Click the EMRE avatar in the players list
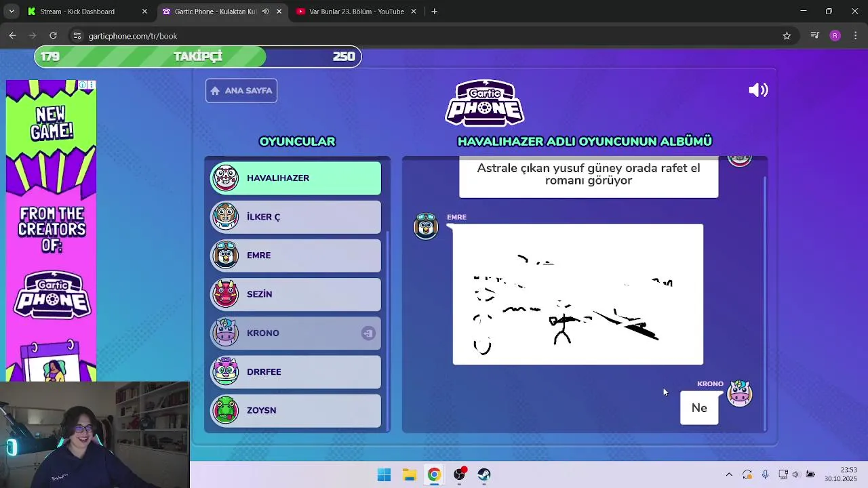The image size is (868, 488). pyautogui.click(x=225, y=255)
